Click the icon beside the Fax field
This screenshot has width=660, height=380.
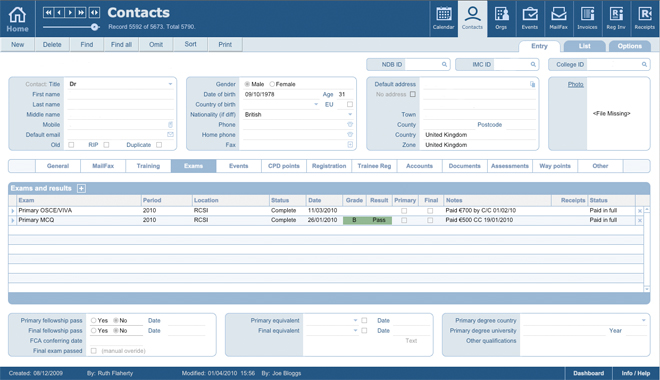[x=350, y=145]
